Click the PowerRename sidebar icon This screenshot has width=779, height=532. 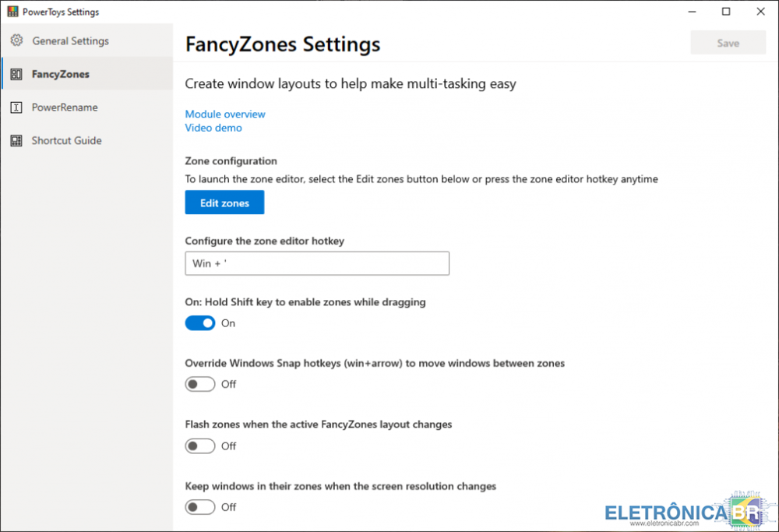pos(16,107)
